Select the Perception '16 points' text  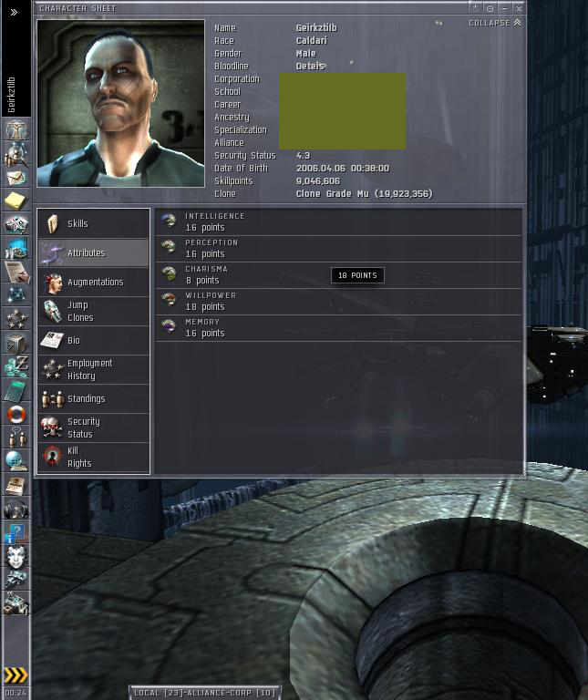(x=205, y=253)
